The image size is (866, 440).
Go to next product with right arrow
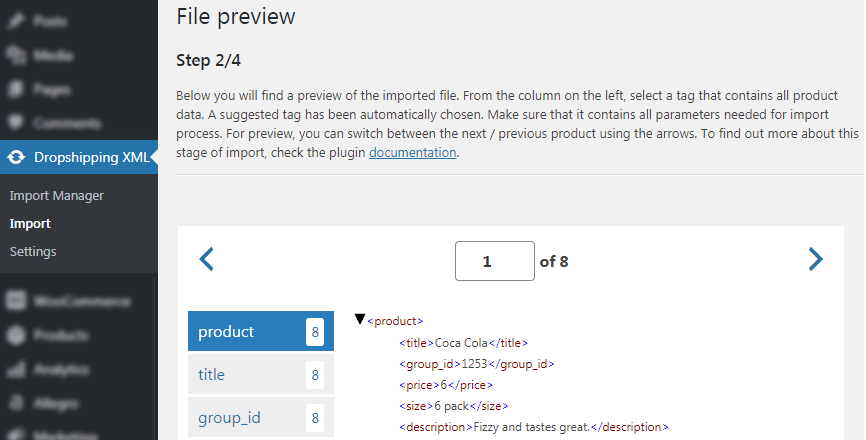click(x=816, y=259)
